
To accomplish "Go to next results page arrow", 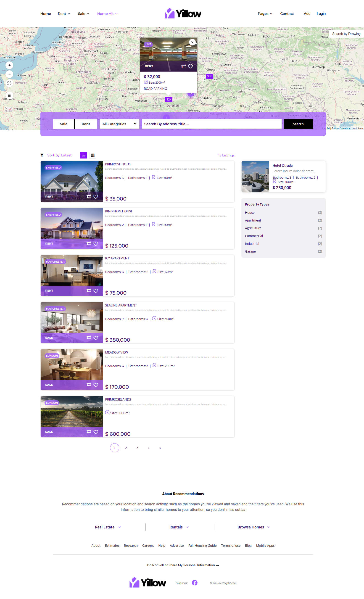I will pyautogui.click(x=149, y=448).
